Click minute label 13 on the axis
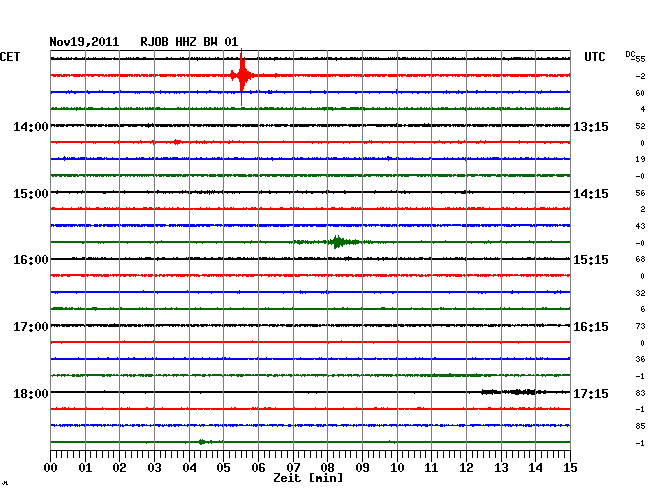 (501, 467)
